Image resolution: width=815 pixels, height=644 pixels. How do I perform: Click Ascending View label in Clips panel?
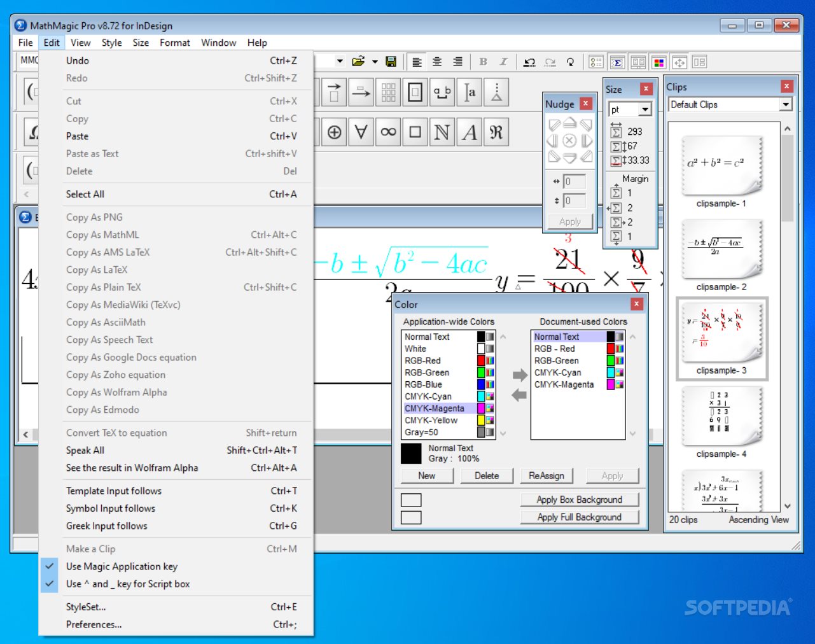(x=758, y=520)
